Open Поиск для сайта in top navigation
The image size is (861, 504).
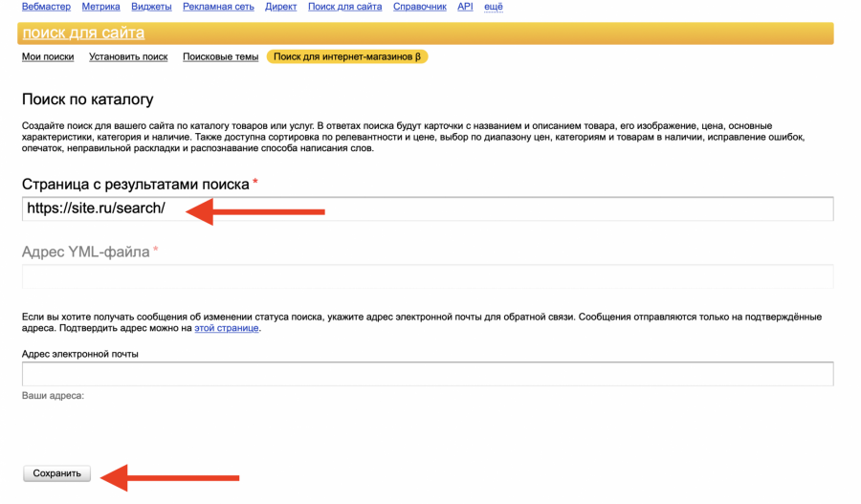click(x=344, y=7)
